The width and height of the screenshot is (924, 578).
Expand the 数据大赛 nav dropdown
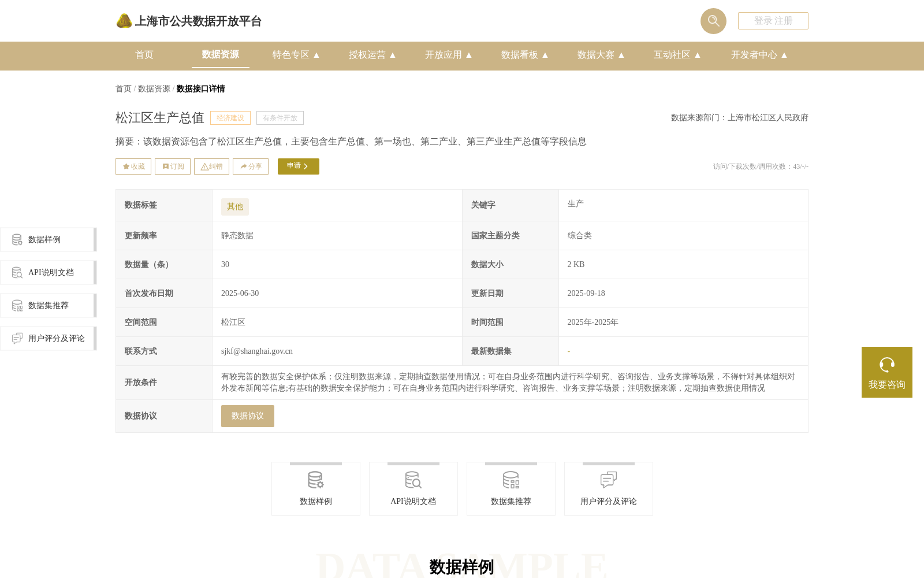(x=601, y=55)
